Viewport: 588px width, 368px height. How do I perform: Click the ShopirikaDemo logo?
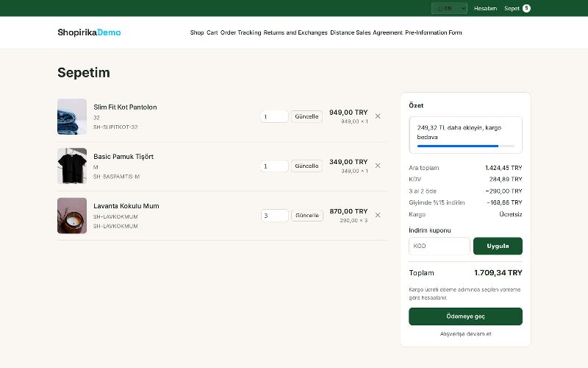pyautogui.click(x=89, y=32)
